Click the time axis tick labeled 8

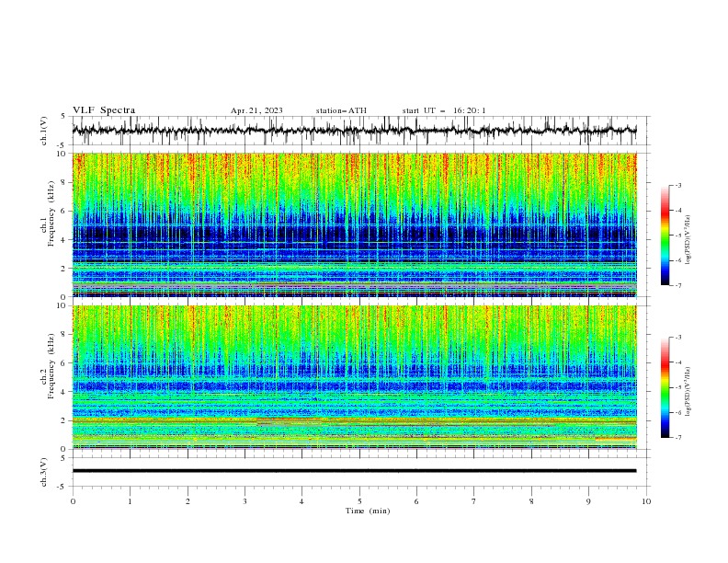[531, 501]
